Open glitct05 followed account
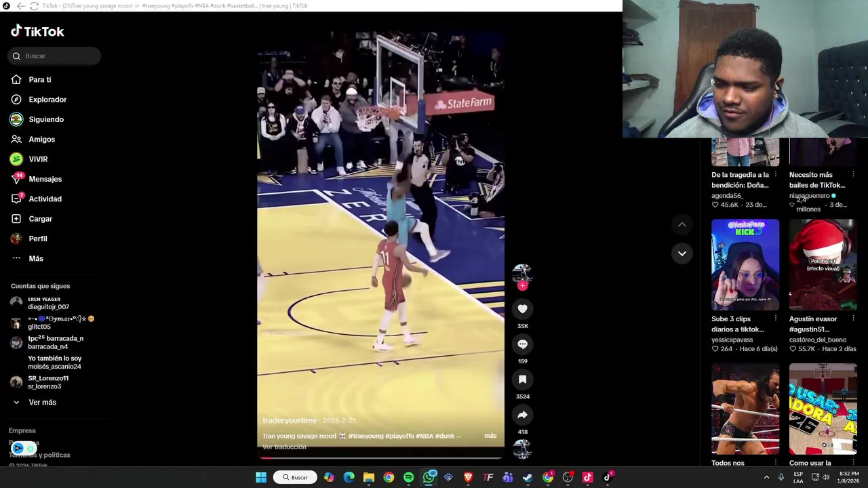The image size is (868, 488). click(x=51, y=323)
